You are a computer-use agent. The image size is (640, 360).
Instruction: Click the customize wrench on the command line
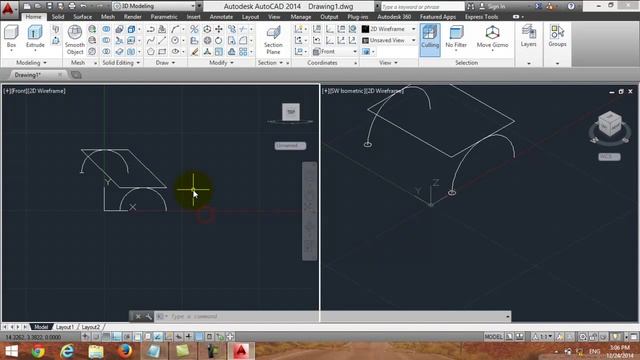click(149, 316)
